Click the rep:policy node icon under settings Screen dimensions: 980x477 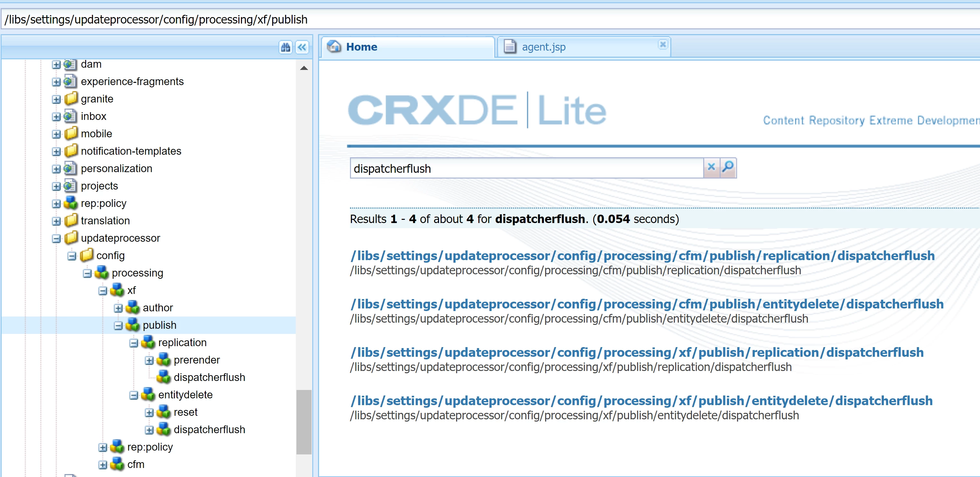[x=71, y=203]
